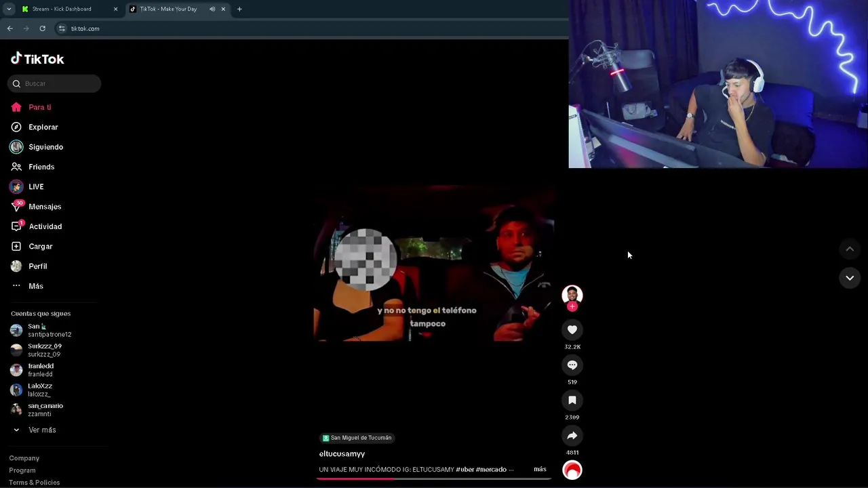868x488 pixels.
Task: Close the Kick Dashboard tab
Action: [x=115, y=9]
